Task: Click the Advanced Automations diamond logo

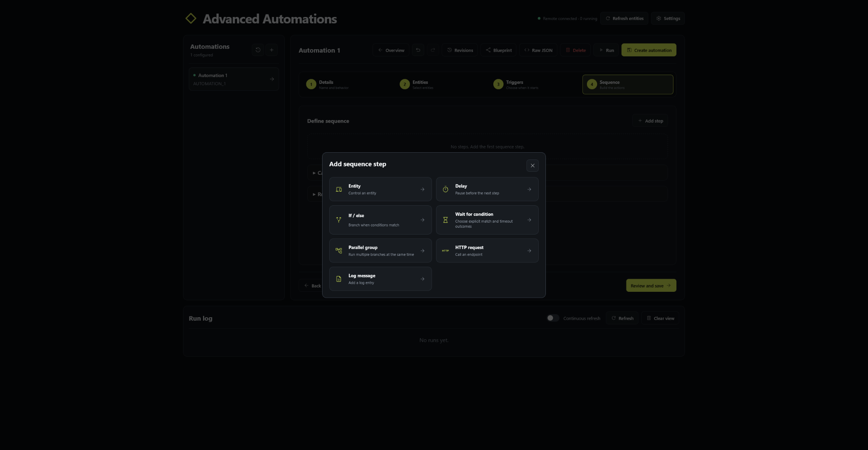Action: [x=191, y=18]
